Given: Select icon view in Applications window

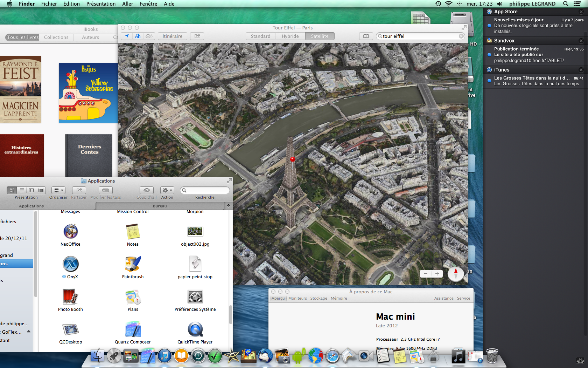Looking at the screenshot, I should (12, 190).
